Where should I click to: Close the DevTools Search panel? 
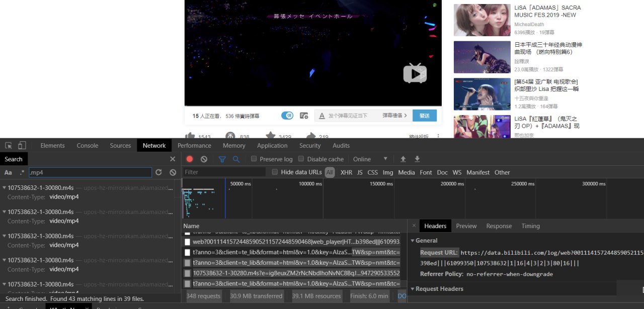(x=173, y=159)
